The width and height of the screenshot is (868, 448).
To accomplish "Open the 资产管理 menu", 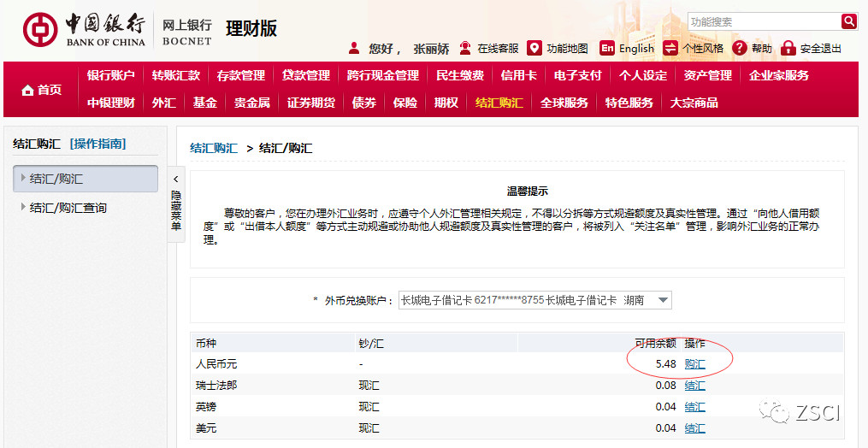I will (x=707, y=75).
